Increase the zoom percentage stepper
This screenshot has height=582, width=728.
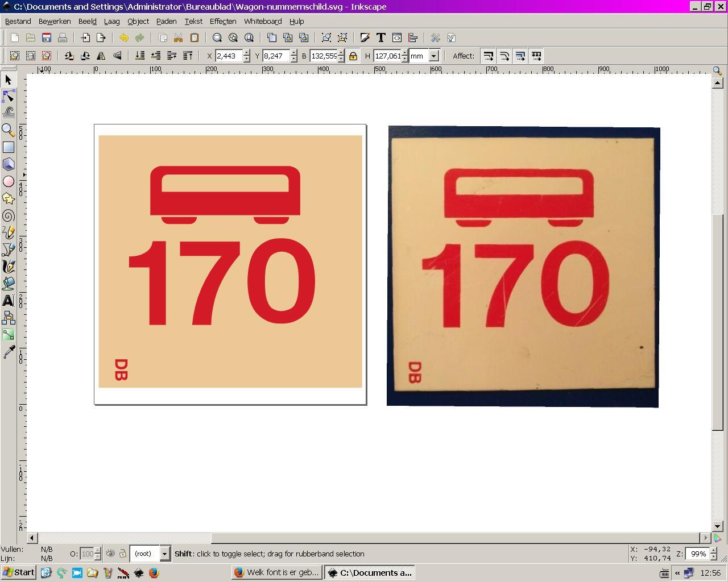click(714, 550)
